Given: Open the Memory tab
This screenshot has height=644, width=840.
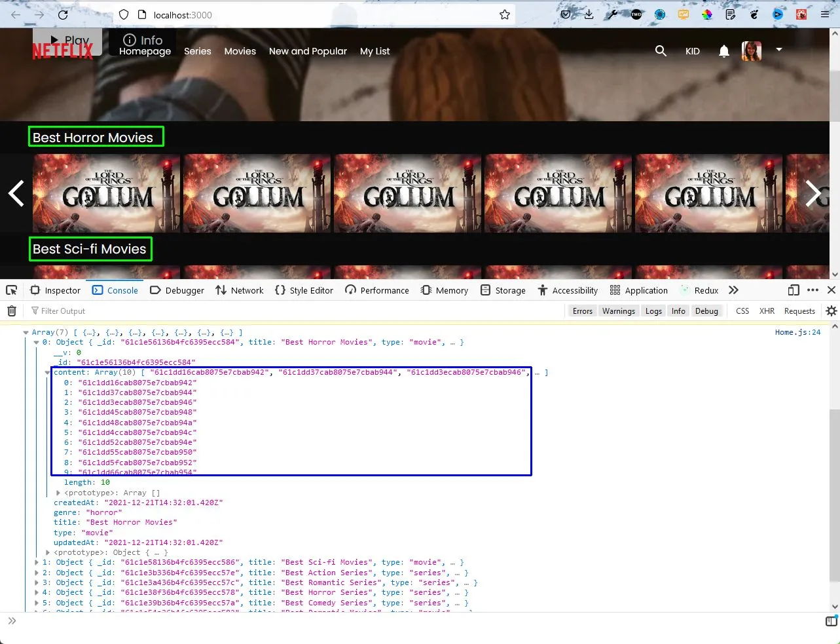Looking at the screenshot, I should 445,290.
